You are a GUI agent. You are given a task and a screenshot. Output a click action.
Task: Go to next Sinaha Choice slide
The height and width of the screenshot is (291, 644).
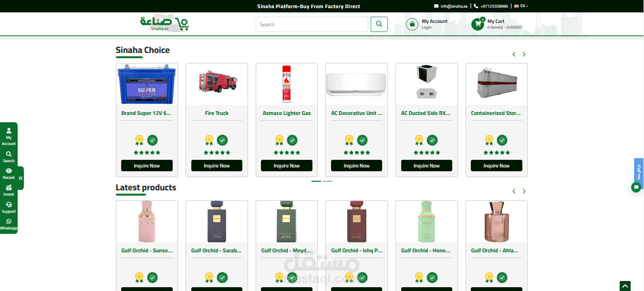click(x=524, y=54)
